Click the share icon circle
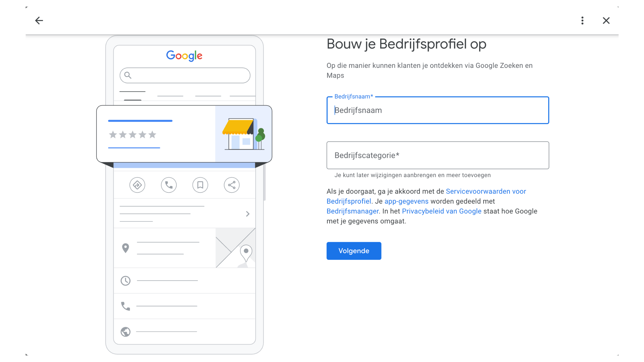 pyautogui.click(x=232, y=185)
